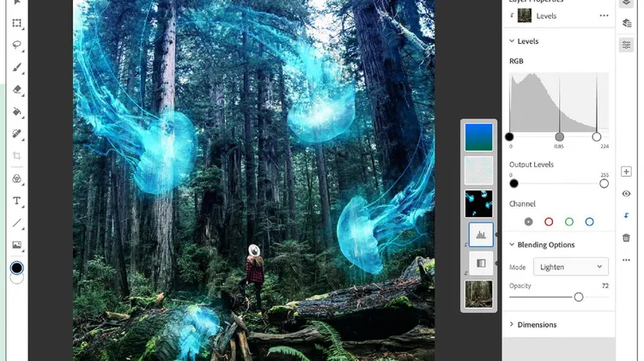644x361 pixels.
Task: Choose the blue channel radio
Action: point(589,221)
